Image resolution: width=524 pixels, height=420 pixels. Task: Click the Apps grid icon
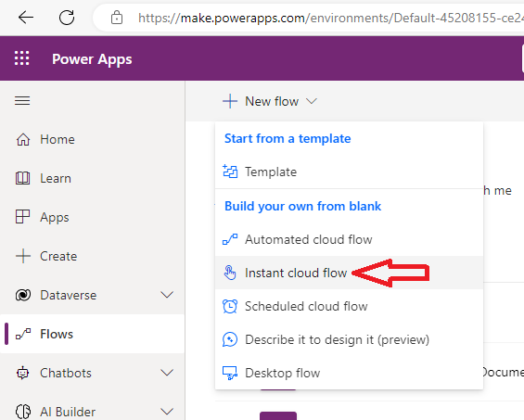[x=23, y=217]
